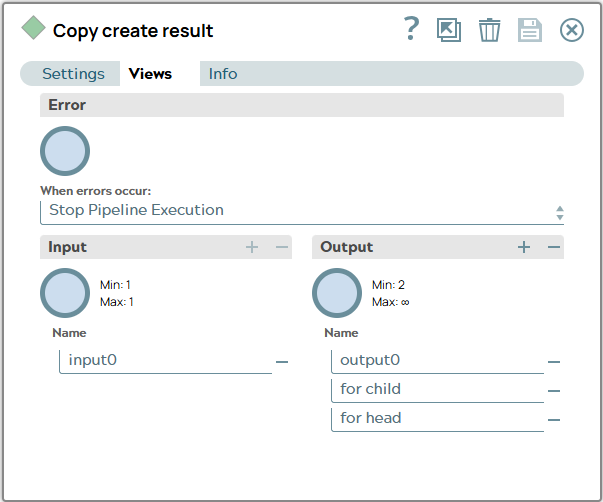The height and width of the screenshot is (502, 603).
Task: Delete snap using the trash icon
Action: (x=489, y=30)
